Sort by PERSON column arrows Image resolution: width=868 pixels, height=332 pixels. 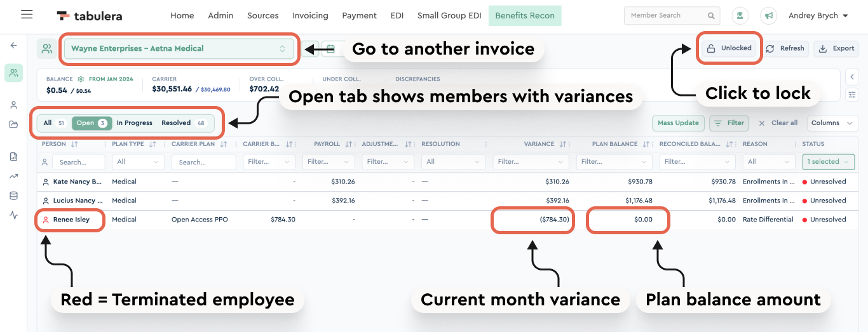coord(75,144)
